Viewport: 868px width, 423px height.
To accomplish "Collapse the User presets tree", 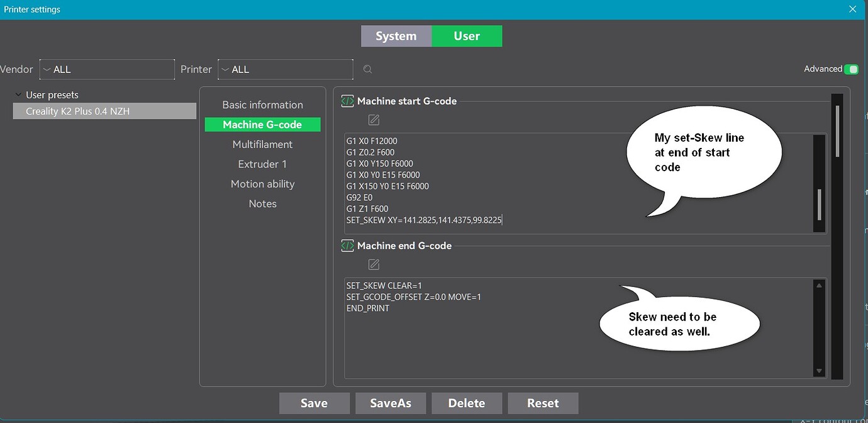I will 18,94.
